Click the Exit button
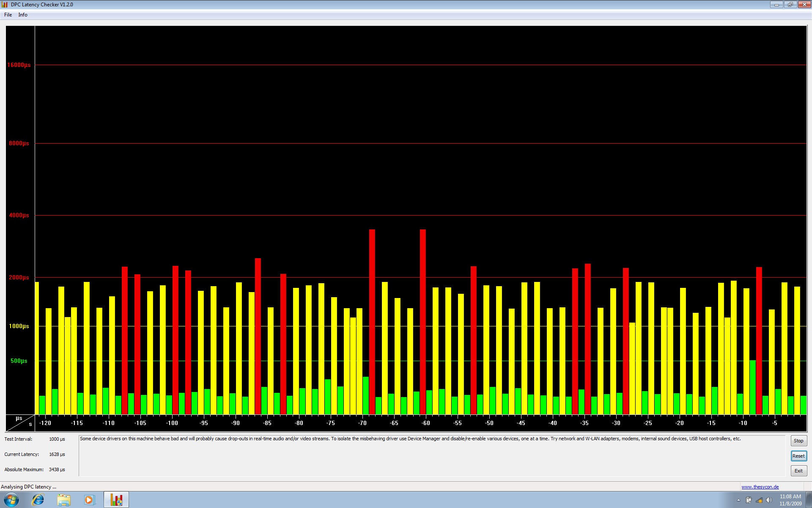The height and width of the screenshot is (508, 812). coord(798,471)
